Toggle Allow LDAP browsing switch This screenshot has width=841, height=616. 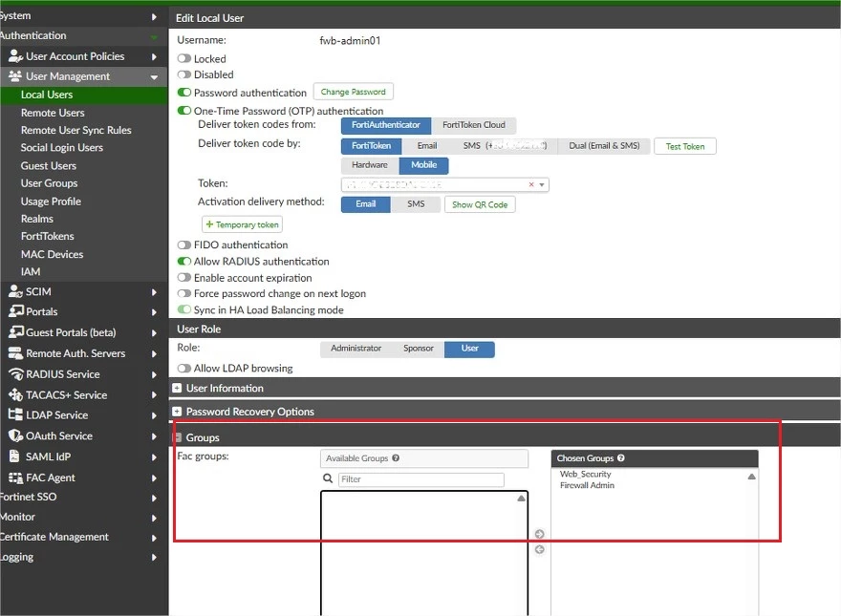(x=183, y=368)
